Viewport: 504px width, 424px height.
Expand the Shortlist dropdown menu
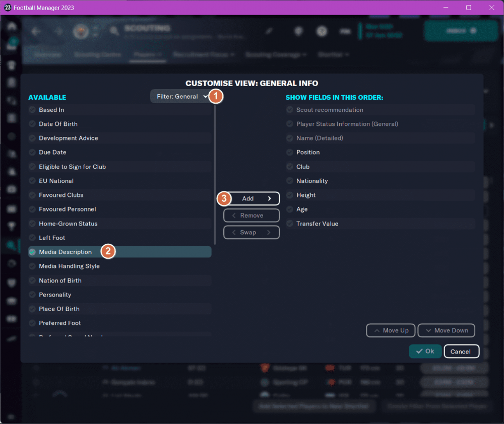(334, 54)
